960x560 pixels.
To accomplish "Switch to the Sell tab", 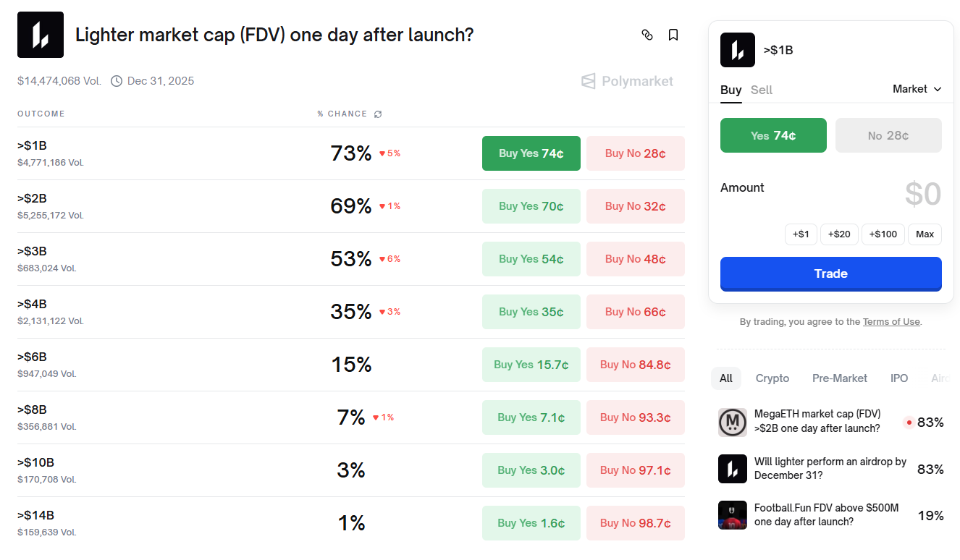I will pos(761,90).
